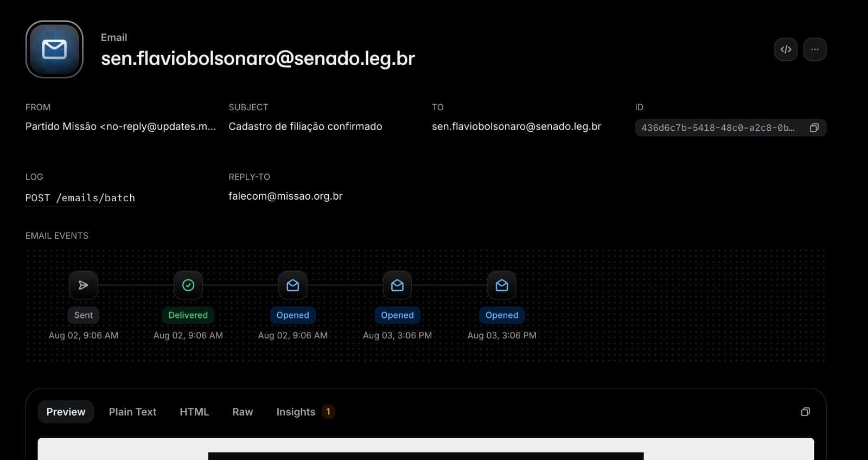Click the Insights count badge 1

(328, 412)
